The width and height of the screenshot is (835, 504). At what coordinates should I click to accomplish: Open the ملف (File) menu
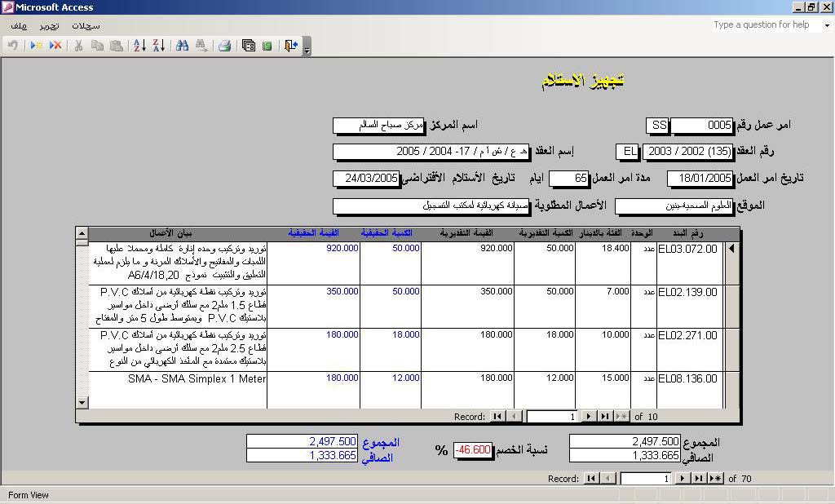(19, 25)
